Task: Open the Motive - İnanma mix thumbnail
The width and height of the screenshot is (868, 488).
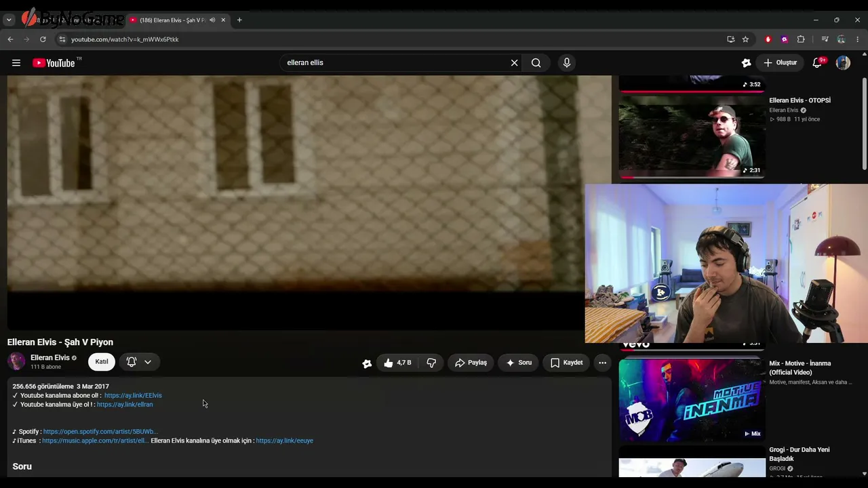Action: tap(692, 399)
